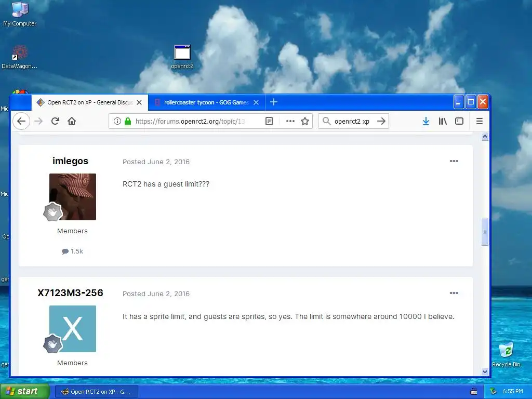Click Members label under X7123M3-256
Image resolution: width=532 pixels, height=399 pixels.
coord(72,363)
